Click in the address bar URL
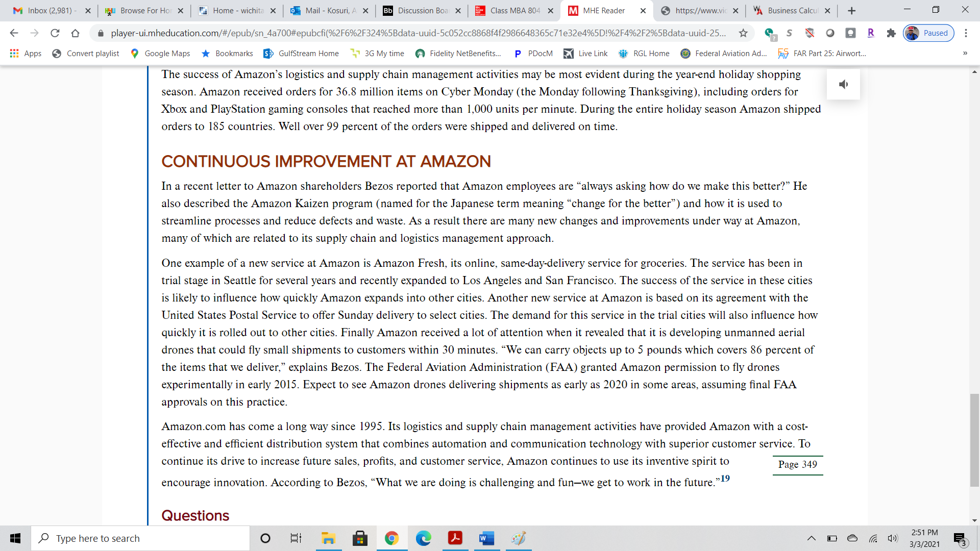The image size is (980, 551). click(419, 33)
